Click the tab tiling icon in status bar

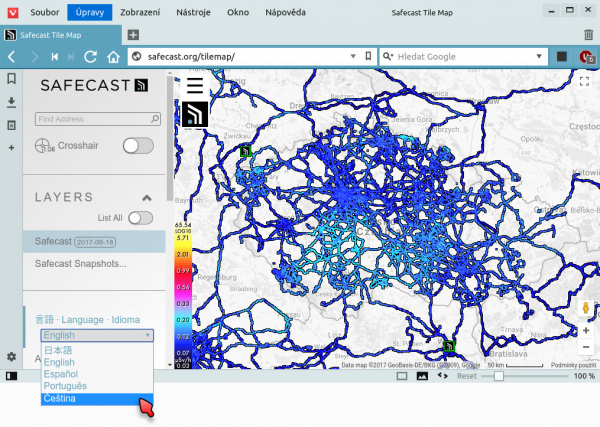point(402,376)
